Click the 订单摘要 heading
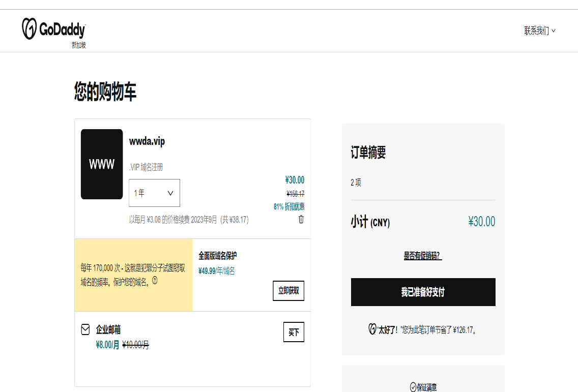The height and width of the screenshot is (392, 578). 368,152
